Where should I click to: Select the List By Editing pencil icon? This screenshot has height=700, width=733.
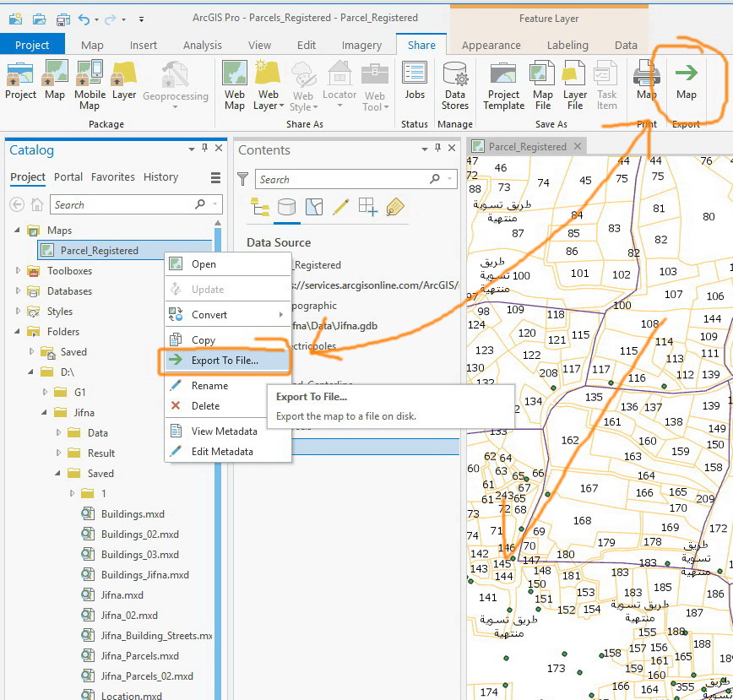click(x=340, y=207)
